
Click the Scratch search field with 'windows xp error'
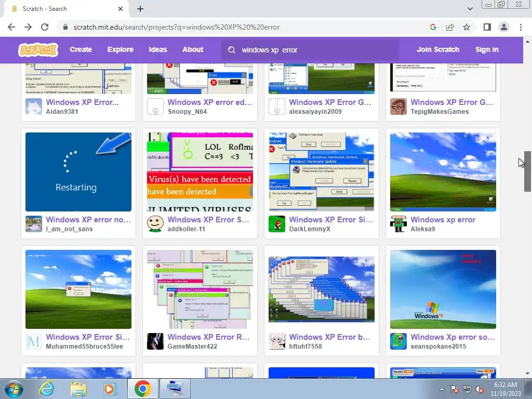point(311,50)
